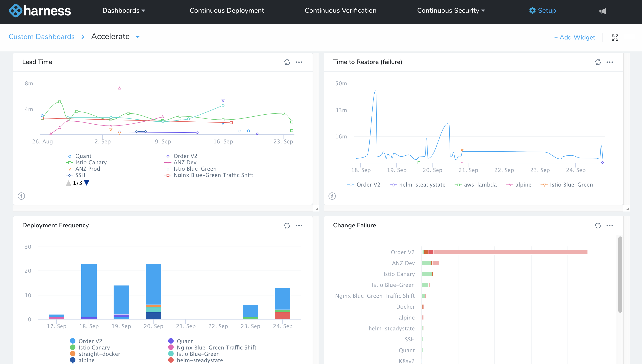This screenshot has height=364, width=642.
Task: Toggle Istio Canary series in Lead Time legend
Action: [x=86, y=162]
